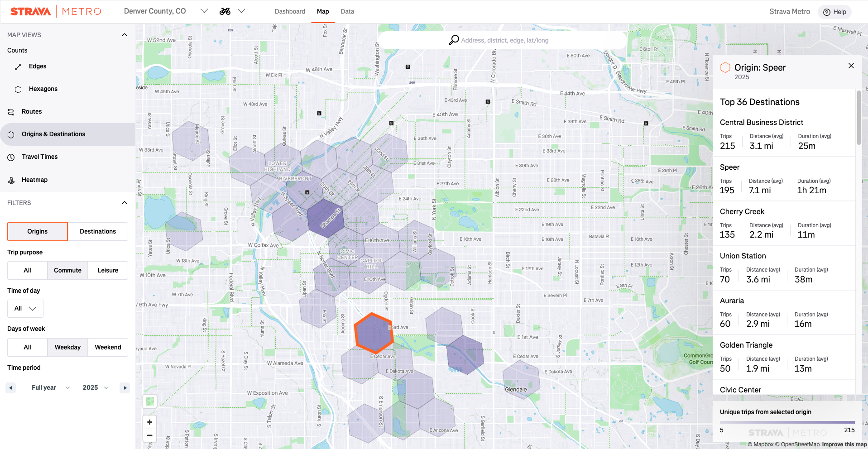Open the bicycle activity type selector
868x449 pixels.
click(231, 11)
